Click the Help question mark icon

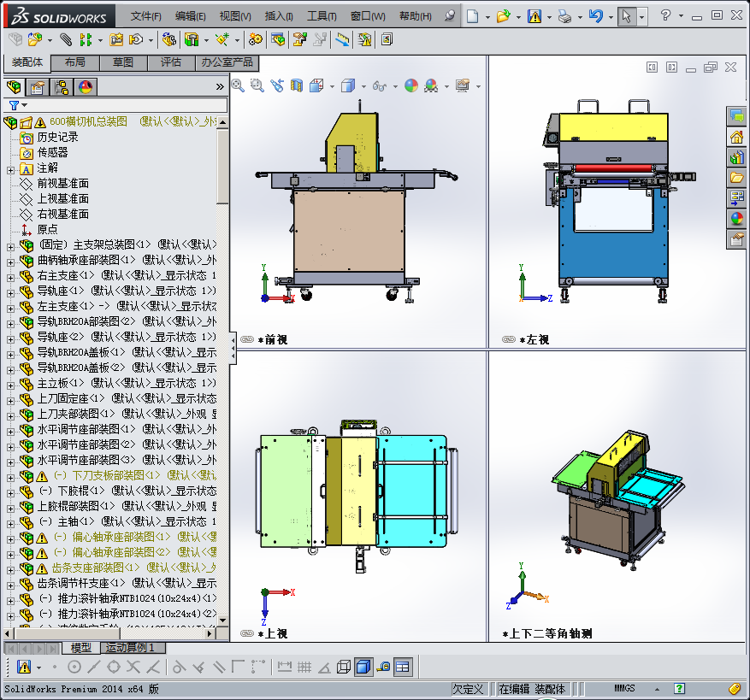click(x=664, y=15)
